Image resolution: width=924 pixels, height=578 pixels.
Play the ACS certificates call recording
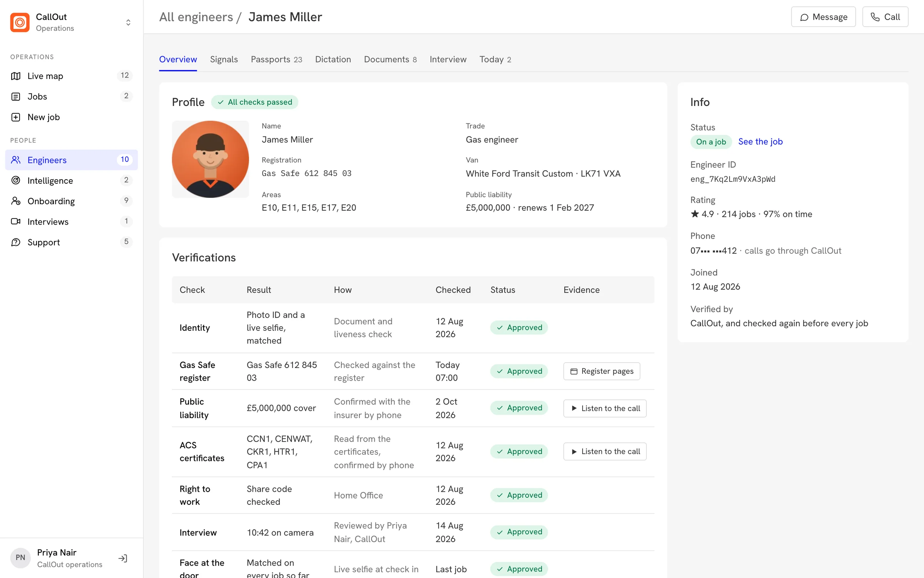pos(604,451)
